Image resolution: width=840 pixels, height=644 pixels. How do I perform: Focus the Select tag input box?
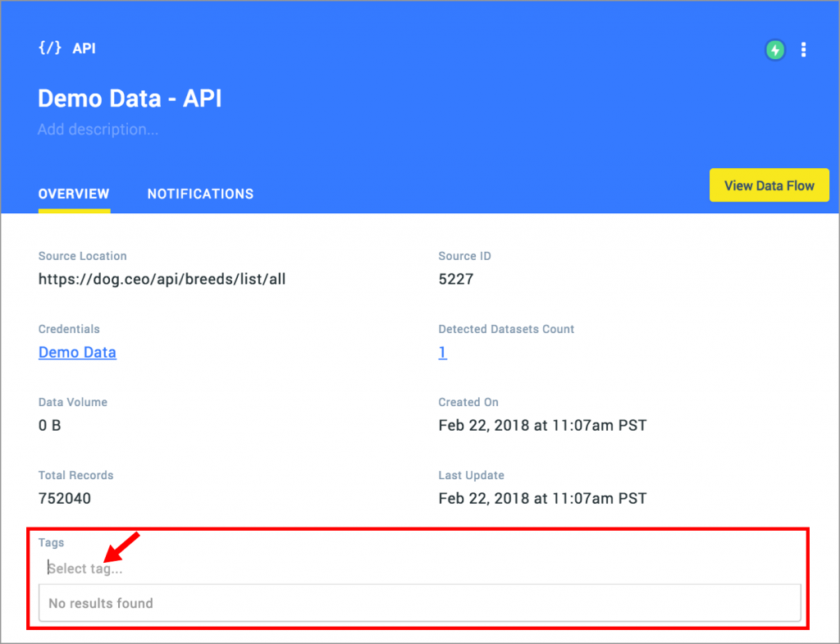[246, 569]
